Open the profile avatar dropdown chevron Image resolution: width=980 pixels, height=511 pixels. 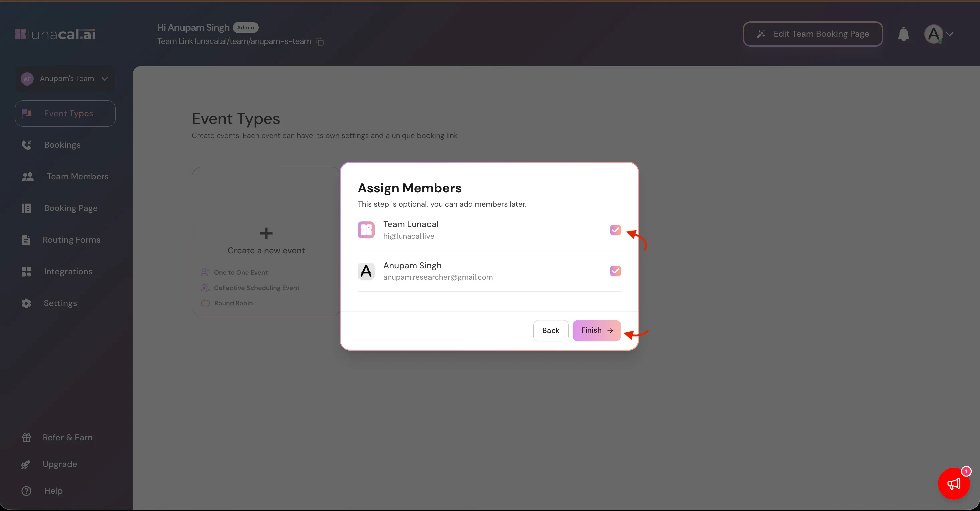click(x=950, y=34)
